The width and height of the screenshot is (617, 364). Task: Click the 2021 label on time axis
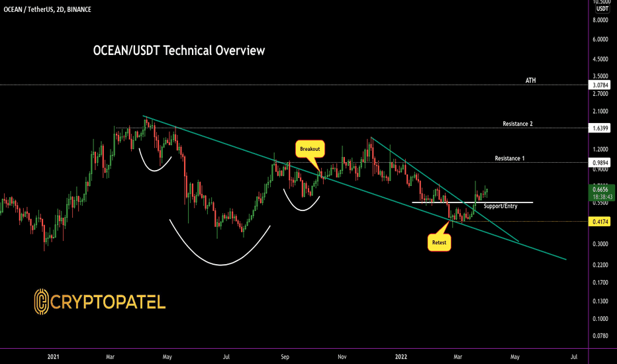(x=53, y=357)
